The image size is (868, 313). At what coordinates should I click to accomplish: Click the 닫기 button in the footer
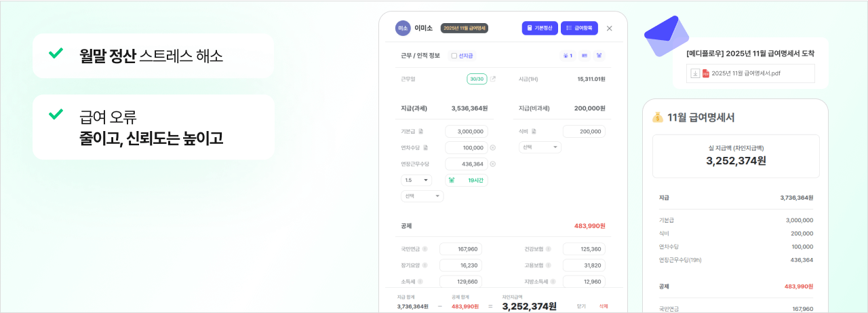[x=580, y=306]
